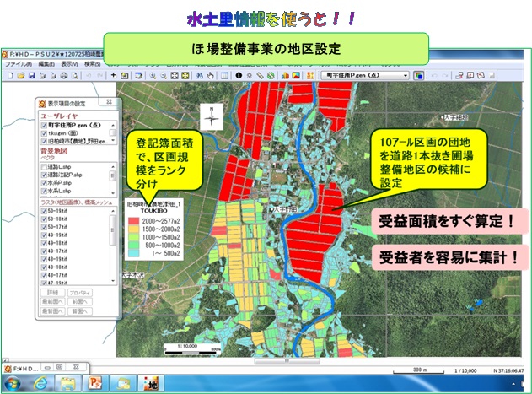Viewport: 532px width, 394px height.
Task: Click the full extent zoom icon
Action: (x=174, y=75)
